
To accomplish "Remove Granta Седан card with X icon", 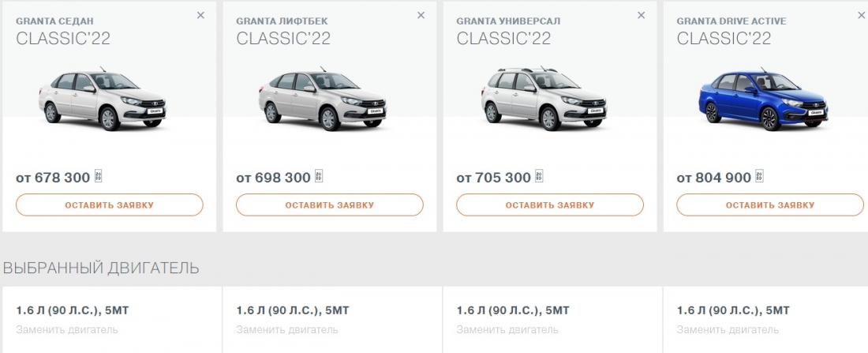I will click(x=200, y=15).
